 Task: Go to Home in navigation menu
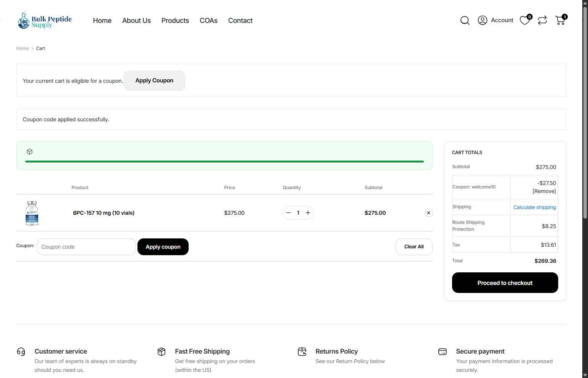[102, 21]
